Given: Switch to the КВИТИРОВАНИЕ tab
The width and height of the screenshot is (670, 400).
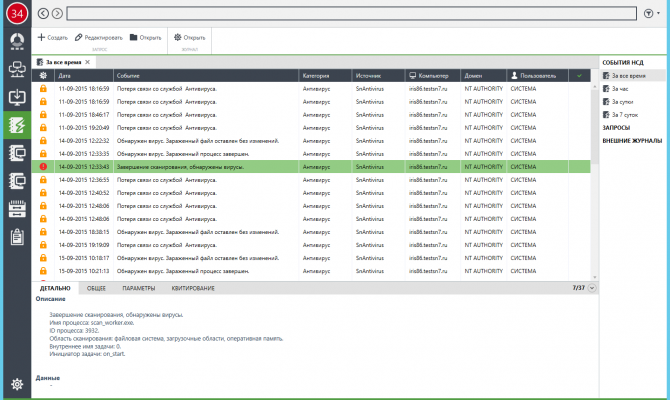Looking at the screenshot, I should point(193,288).
